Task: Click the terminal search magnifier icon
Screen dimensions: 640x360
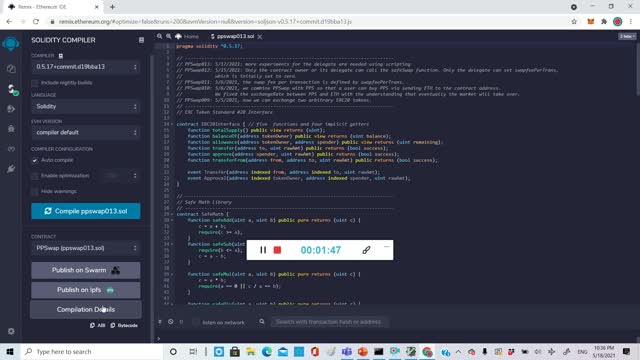Action: [x=262, y=322]
